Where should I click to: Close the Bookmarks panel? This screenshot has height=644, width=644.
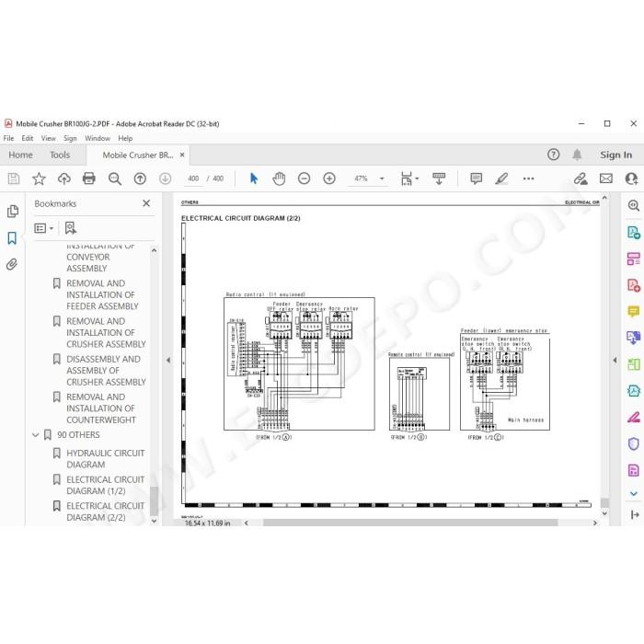pyautogui.click(x=146, y=203)
